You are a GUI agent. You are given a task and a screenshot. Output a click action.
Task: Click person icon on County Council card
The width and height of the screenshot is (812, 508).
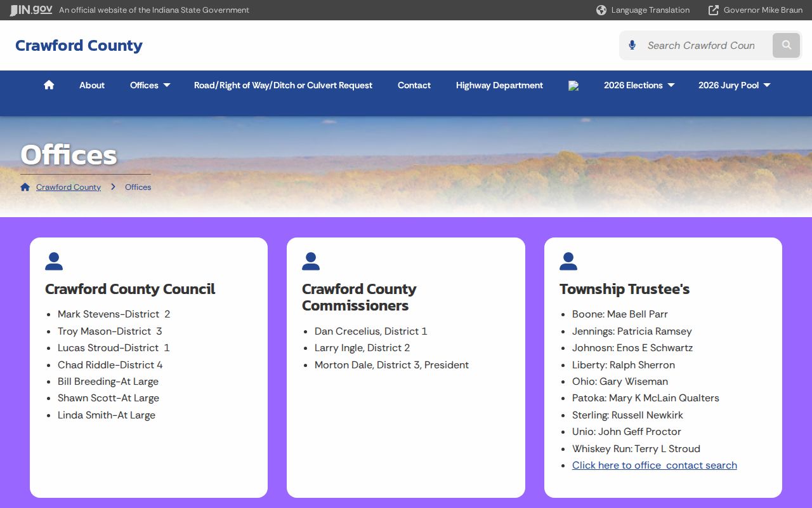[x=54, y=261]
